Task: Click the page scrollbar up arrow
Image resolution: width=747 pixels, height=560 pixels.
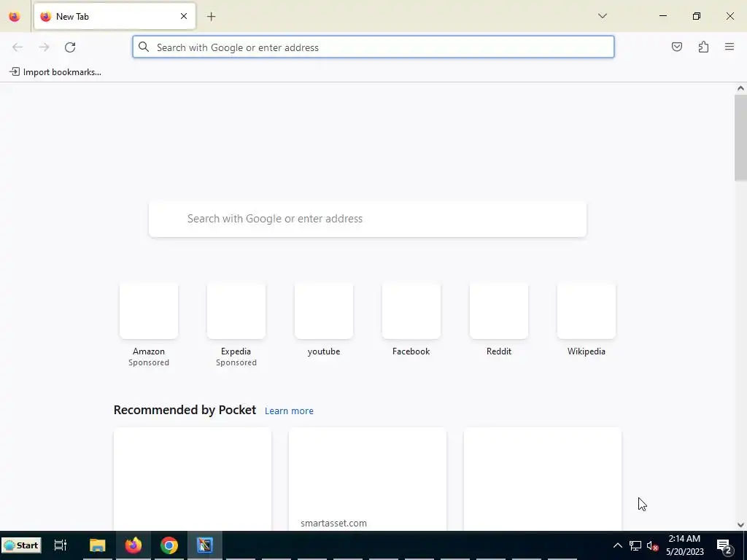Action: 740,88
